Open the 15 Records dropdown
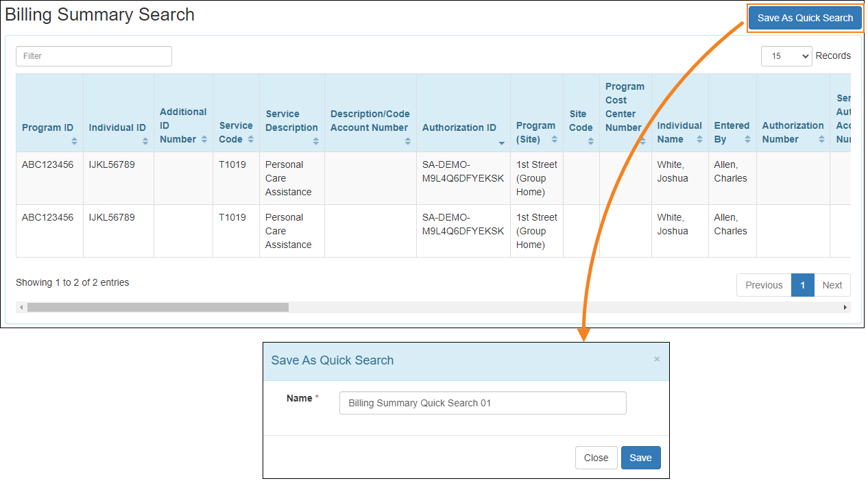 pyautogui.click(x=786, y=56)
